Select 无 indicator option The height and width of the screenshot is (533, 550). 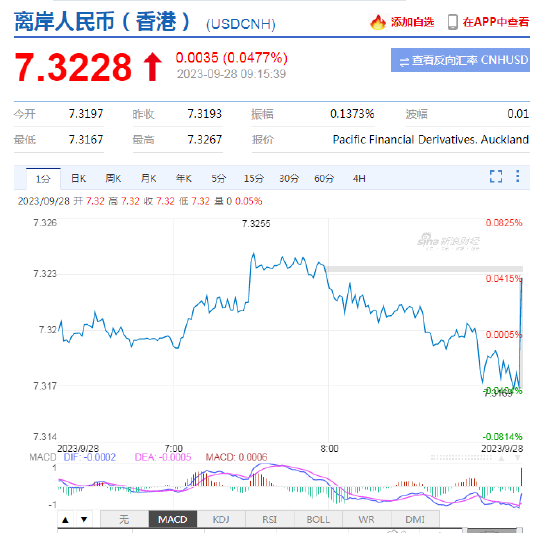point(125,519)
